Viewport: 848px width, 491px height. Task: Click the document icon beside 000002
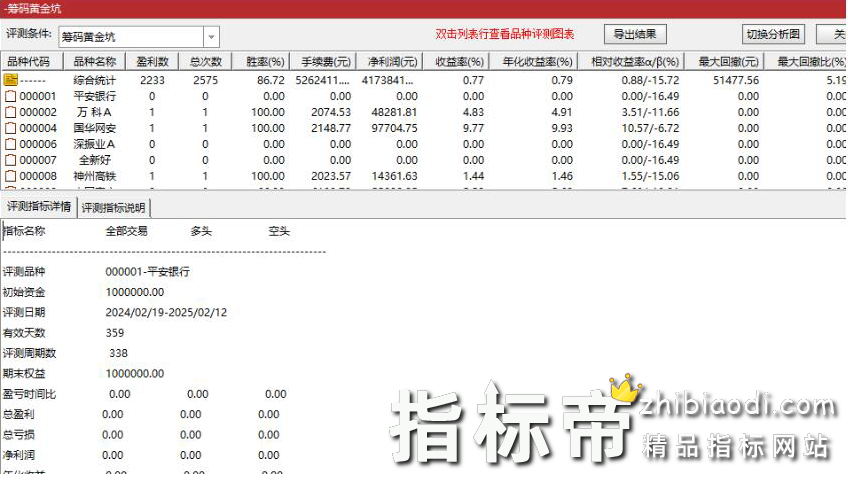(x=11, y=112)
